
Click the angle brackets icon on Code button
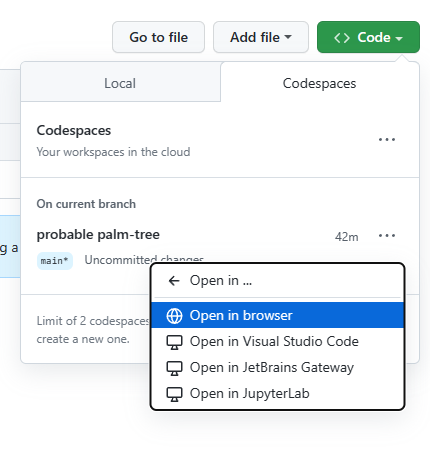coord(342,38)
